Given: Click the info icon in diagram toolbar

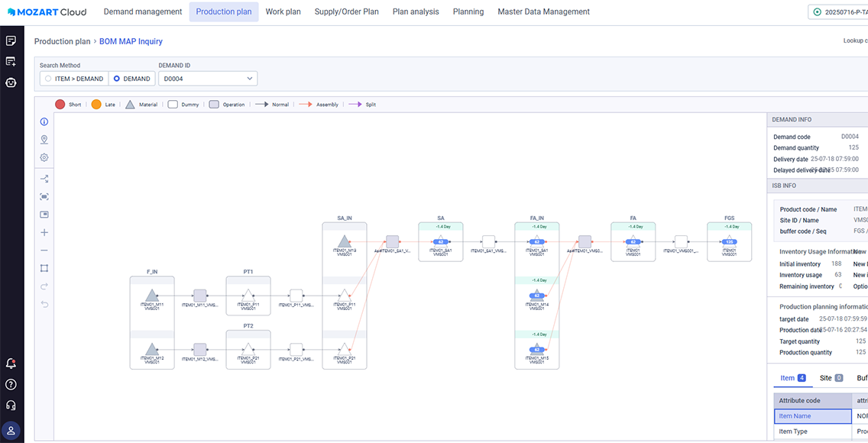Looking at the screenshot, I should coord(44,121).
